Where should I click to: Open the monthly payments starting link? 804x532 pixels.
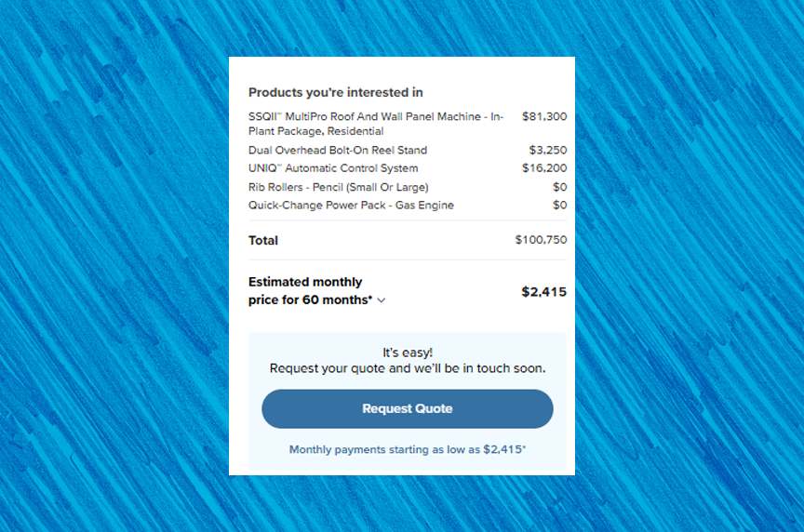407,449
